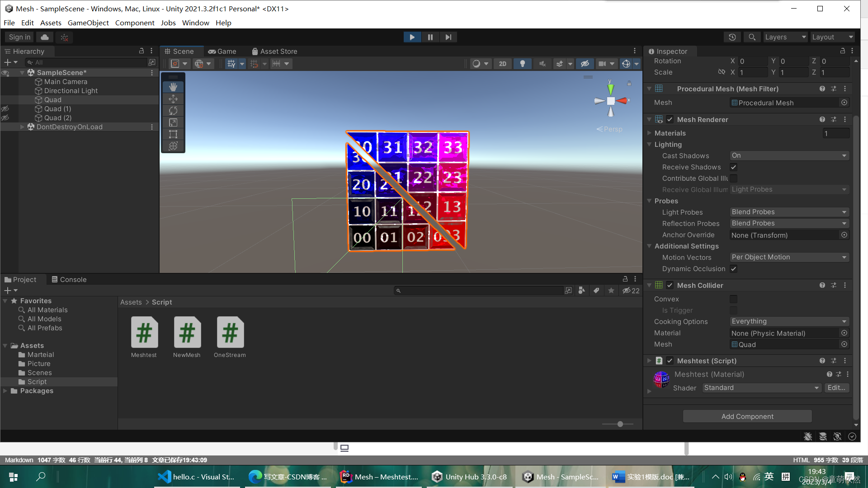Select the Scale tool
Screen dimensions: 868x488
point(173,122)
